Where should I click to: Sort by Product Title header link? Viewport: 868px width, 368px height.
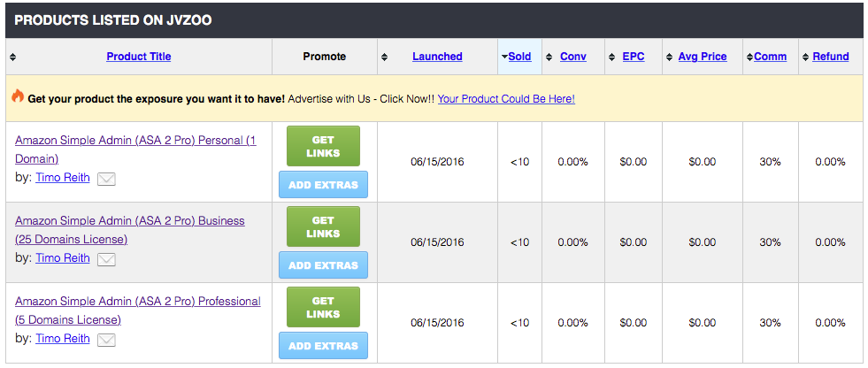click(x=139, y=57)
